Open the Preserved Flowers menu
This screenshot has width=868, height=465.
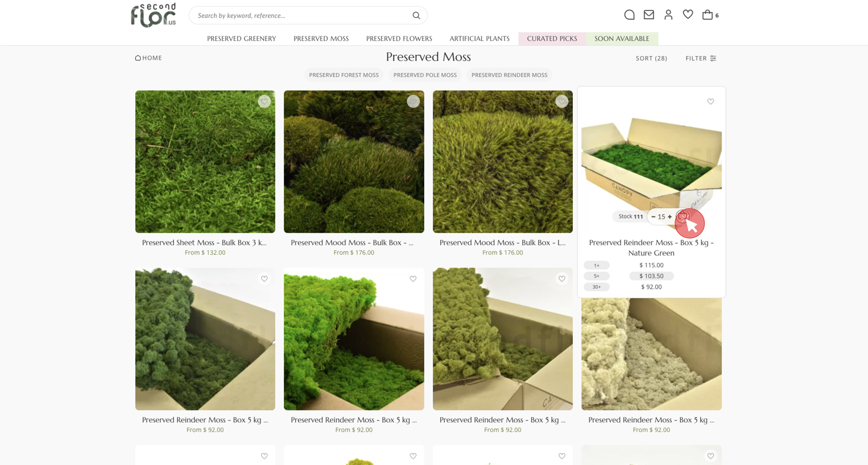click(x=399, y=39)
